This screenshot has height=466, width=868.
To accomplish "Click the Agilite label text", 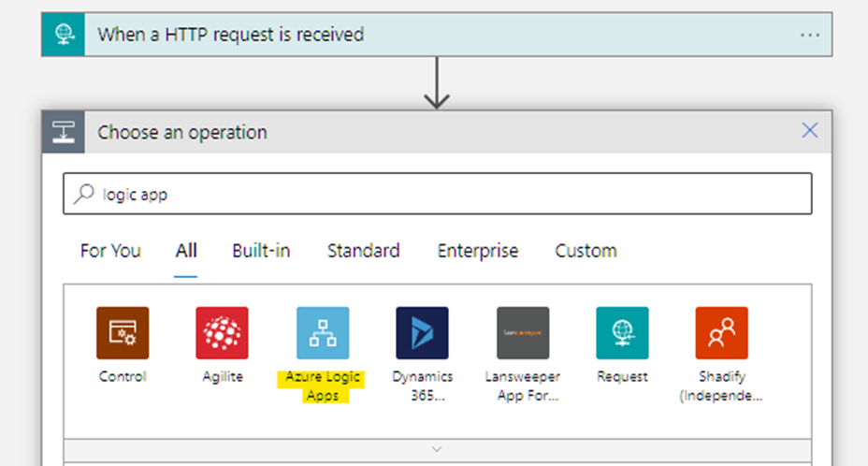I will point(223,377).
